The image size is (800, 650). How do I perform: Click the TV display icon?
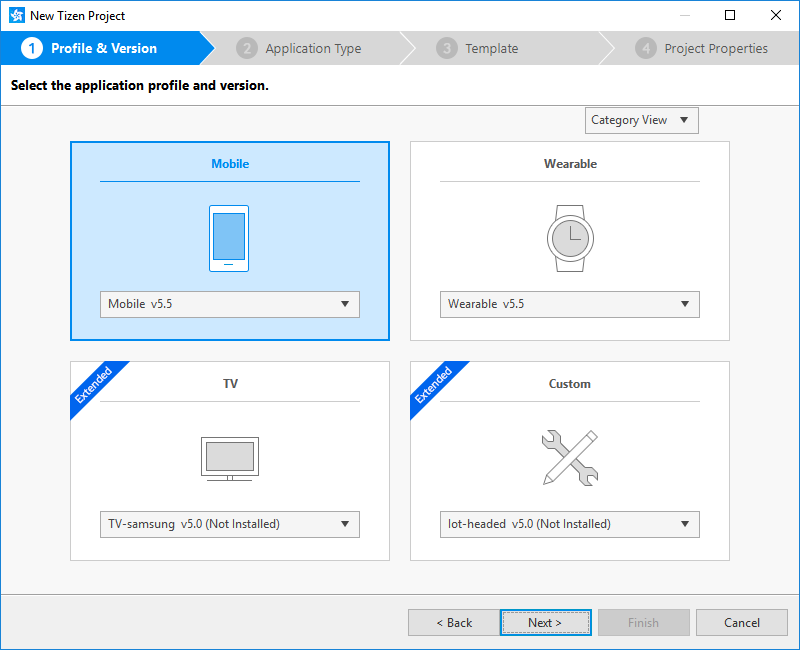(x=229, y=458)
